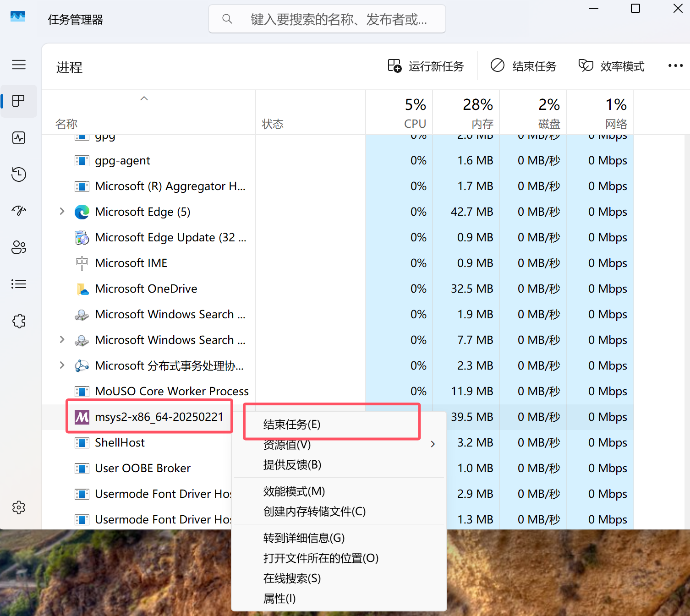Click the ShellHost process icon
Screen dimensions: 690x616
click(82, 443)
